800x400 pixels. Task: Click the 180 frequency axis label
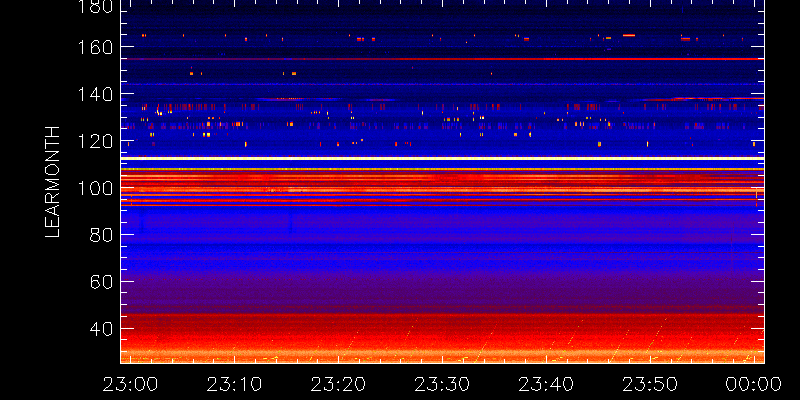(96, 6)
